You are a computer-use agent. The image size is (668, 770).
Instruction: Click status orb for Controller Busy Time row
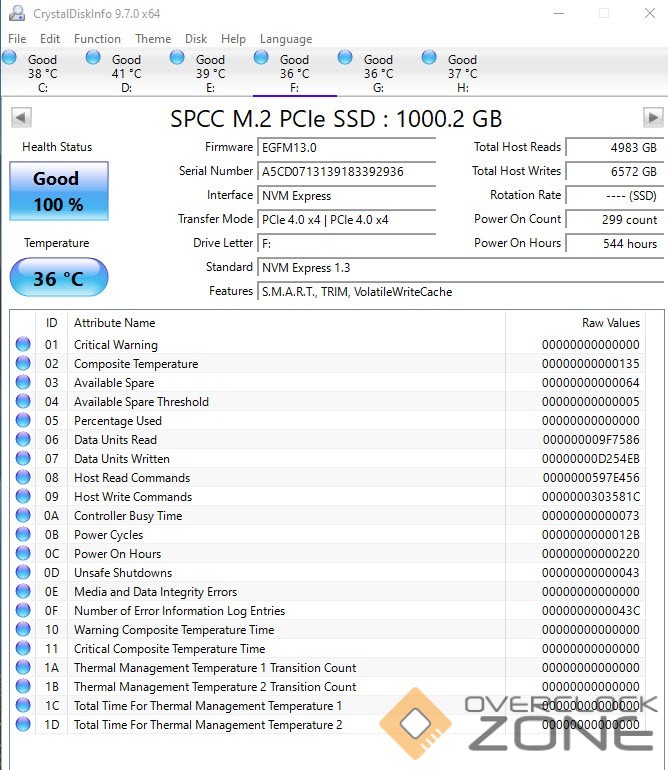tap(23, 515)
